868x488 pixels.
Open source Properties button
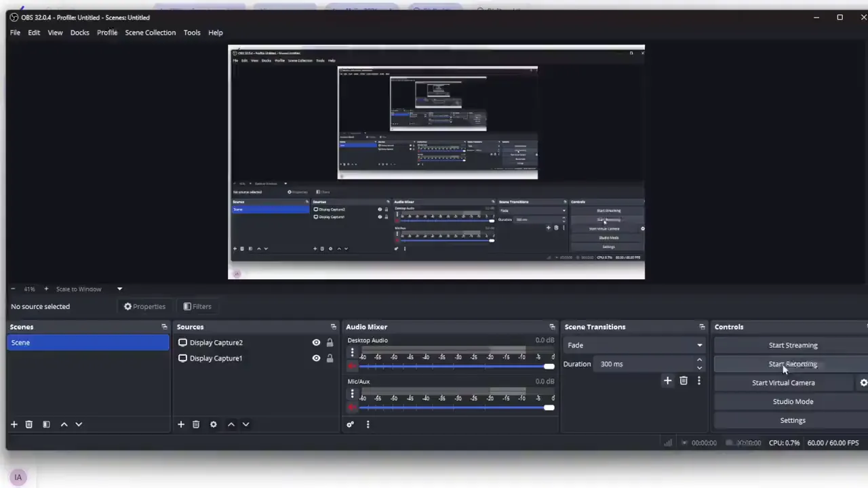[x=144, y=306]
